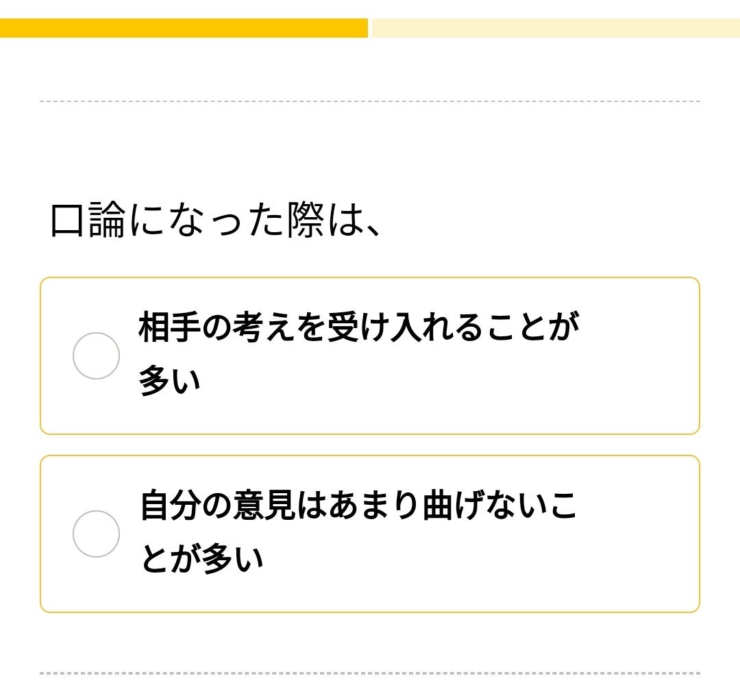Select the radio circle for 相手の考えを受け入れる
The width and height of the screenshot is (740, 700).
pos(96,355)
